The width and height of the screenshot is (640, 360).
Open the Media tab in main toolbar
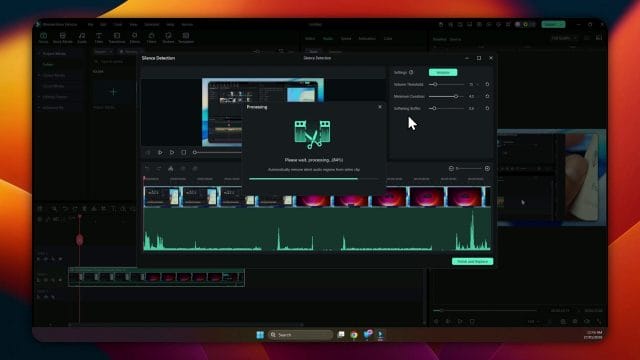(x=43, y=38)
